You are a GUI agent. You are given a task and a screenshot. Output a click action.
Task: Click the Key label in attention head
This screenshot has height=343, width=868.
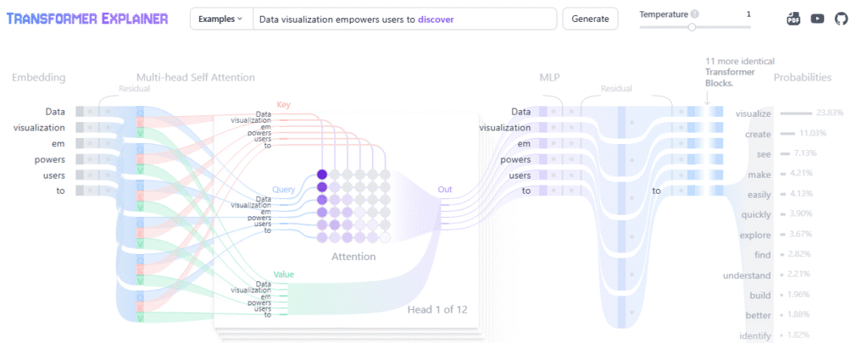283,104
